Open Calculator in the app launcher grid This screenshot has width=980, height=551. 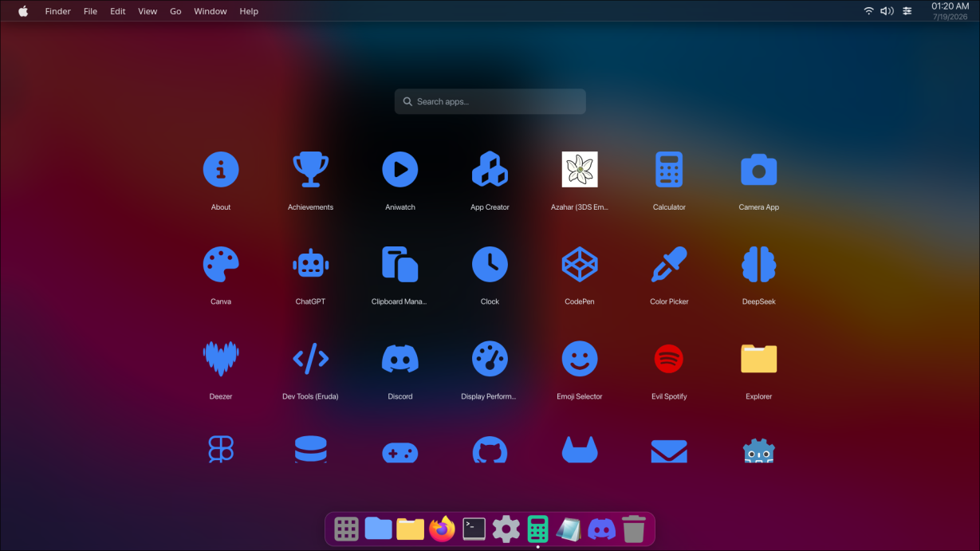[669, 170]
